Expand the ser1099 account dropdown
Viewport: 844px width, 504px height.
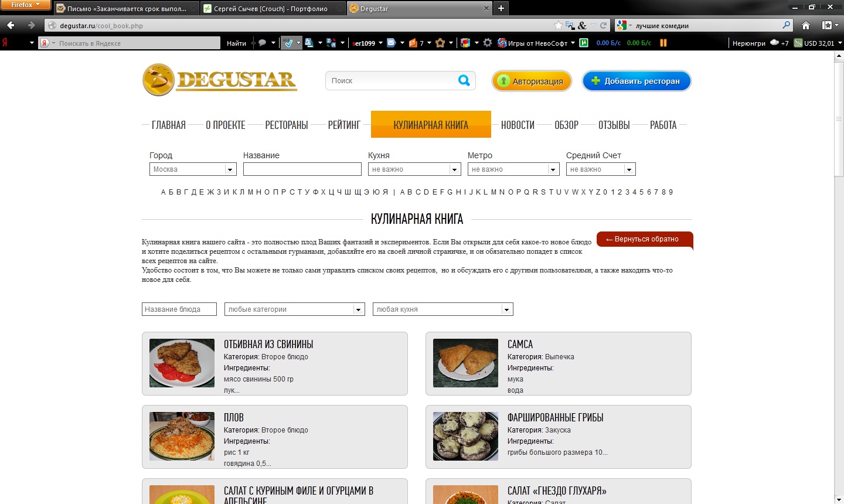pyautogui.click(x=380, y=43)
